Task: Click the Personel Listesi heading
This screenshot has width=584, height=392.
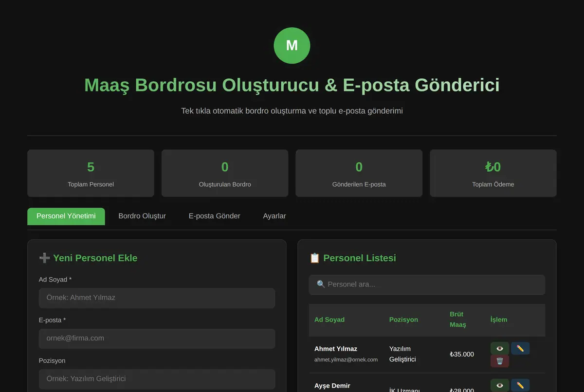Action: 353,258
